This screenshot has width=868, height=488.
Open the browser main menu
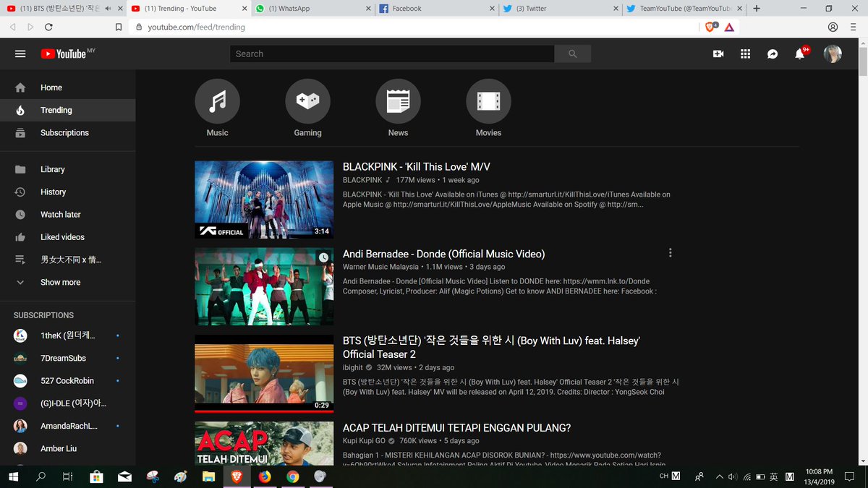click(x=854, y=27)
